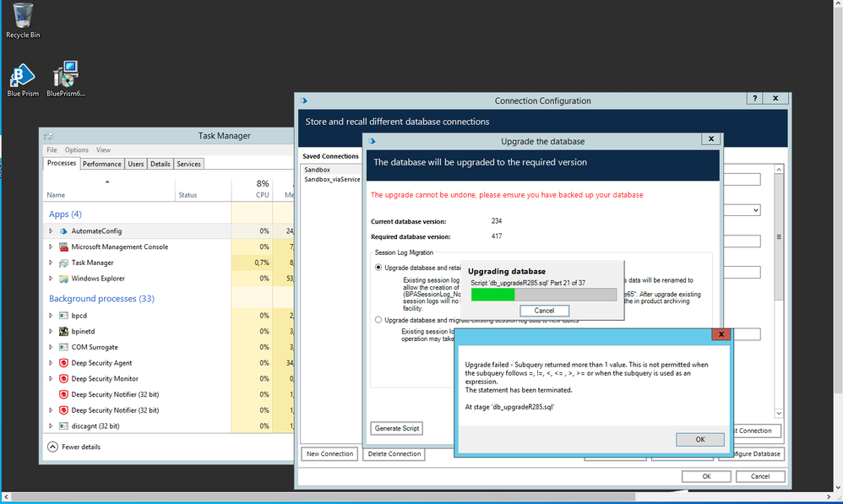
Task: Open the Blue Prism desktop shortcut
Action: (x=23, y=76)
